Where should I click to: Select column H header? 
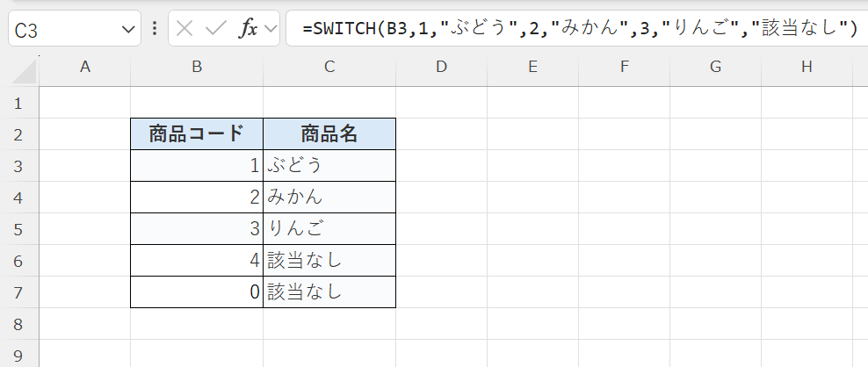[807, 67]
